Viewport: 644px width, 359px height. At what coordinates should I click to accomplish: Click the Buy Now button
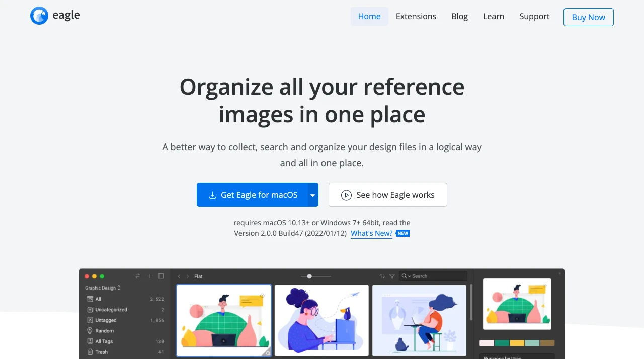(x=588, y=17)
